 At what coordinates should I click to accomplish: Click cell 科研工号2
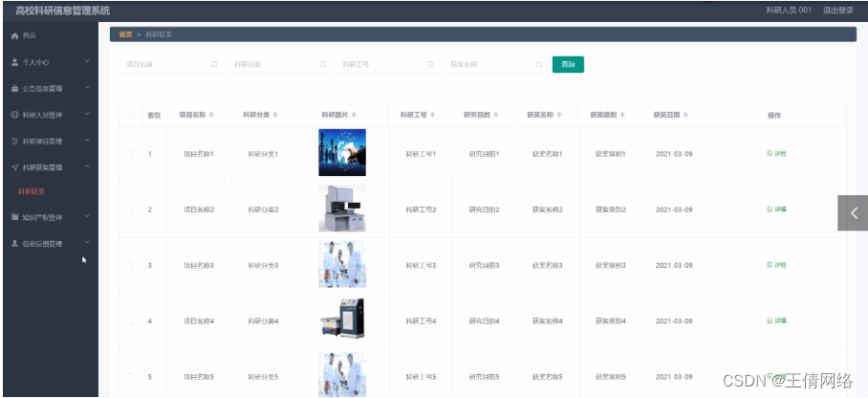coord(422,210)
